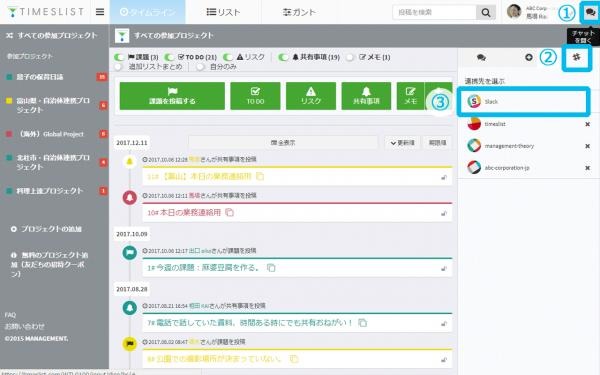The height and width of the screenshot is (375, 600).
Task: Open the 更新順 sort dropdown
Action: [x=402, y=143]
